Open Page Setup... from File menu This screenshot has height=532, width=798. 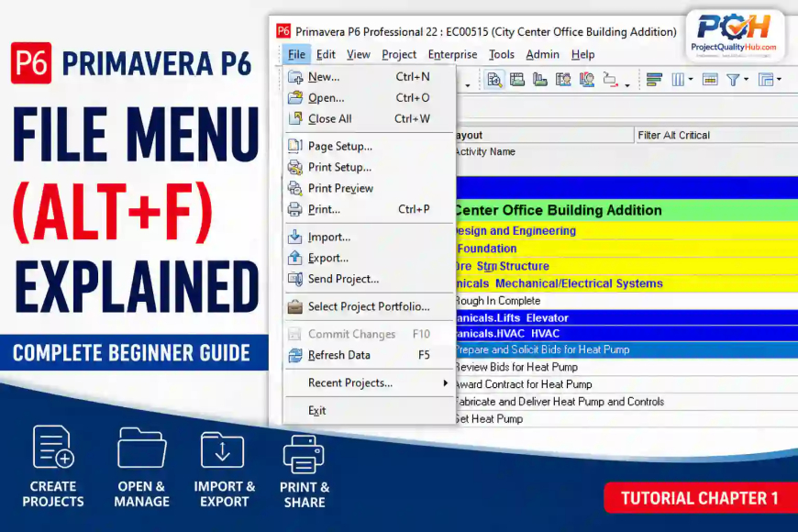tap(369, 146)
